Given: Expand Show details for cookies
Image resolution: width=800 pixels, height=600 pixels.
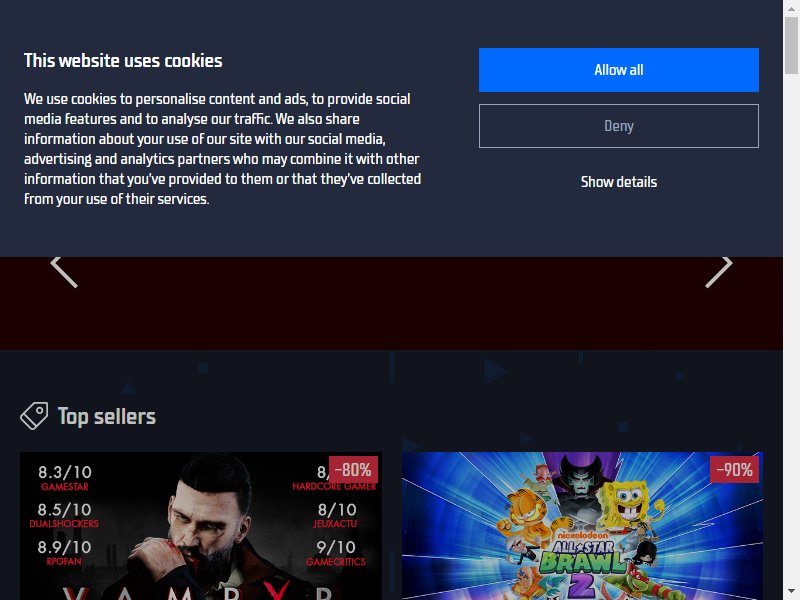Looking at the screenshot, I should pyautogui.click(x=618, y=182).
